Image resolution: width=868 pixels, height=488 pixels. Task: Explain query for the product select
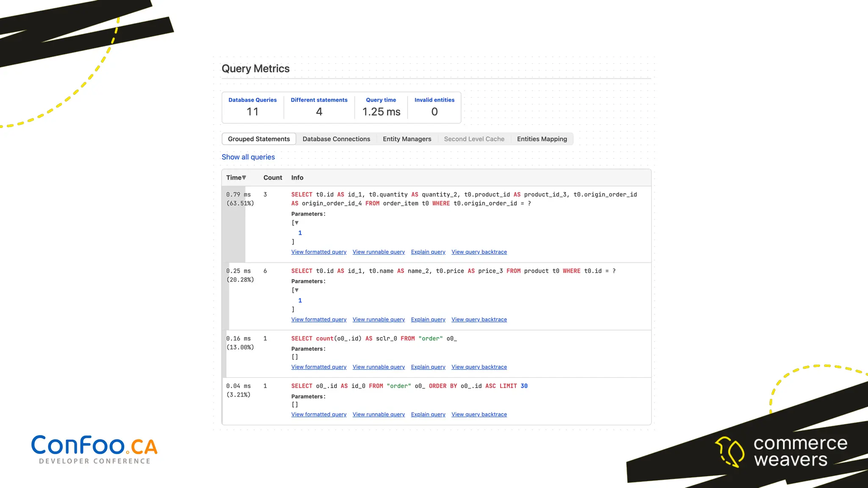click(428, 320)
